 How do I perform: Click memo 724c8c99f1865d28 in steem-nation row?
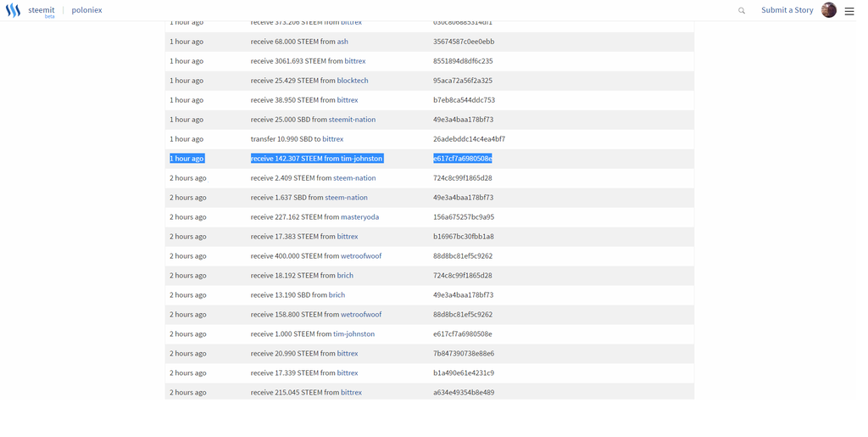462,178
